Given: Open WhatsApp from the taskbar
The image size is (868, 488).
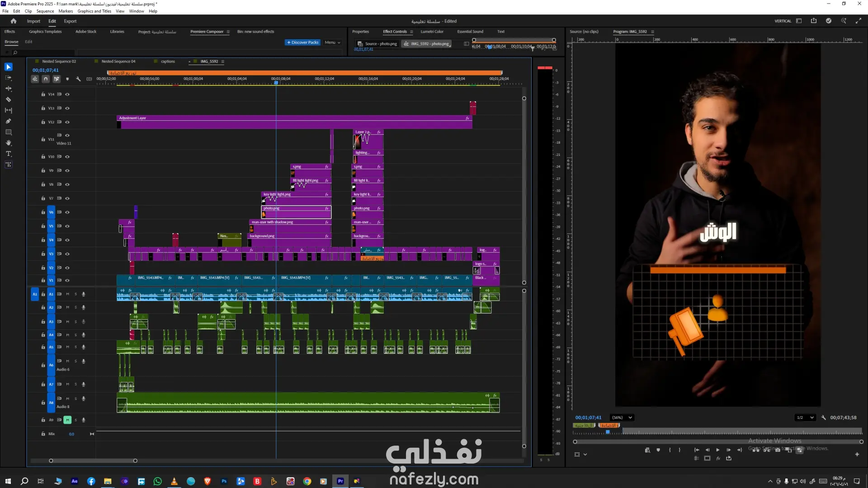Looking at the screenshot, I should pos(158,481).
